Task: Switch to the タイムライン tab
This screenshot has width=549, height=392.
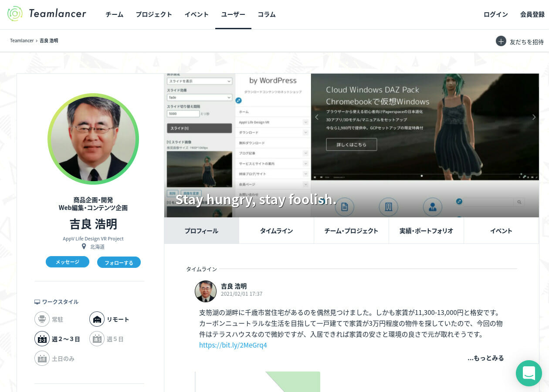Action: pos(277,230)
